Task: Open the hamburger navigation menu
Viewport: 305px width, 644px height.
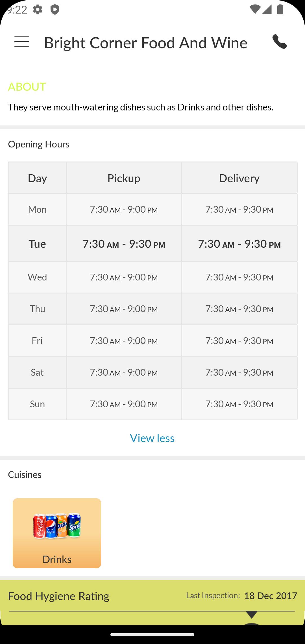Action: [22, 42]
